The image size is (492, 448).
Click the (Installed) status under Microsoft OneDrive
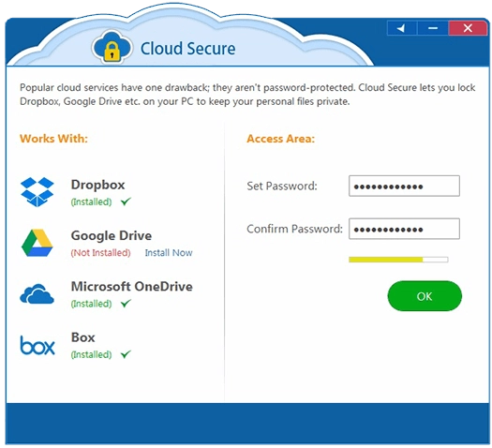[91, 304]
